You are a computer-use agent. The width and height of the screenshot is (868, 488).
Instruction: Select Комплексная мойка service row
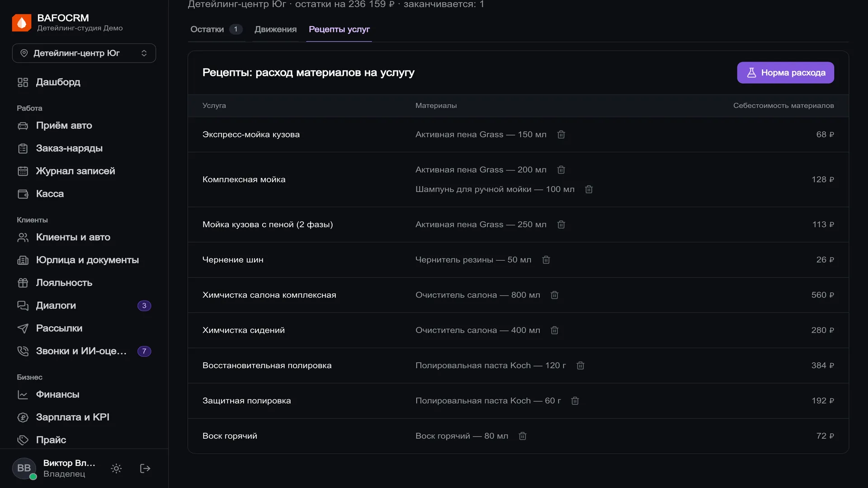point(518,180)
